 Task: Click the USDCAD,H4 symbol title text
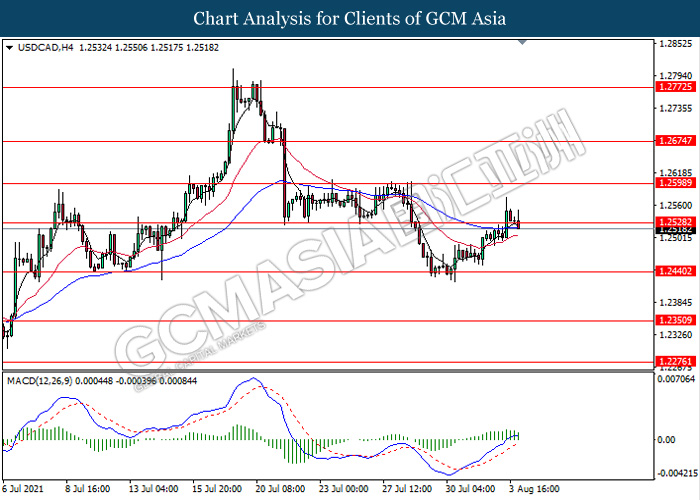point(45,48)
